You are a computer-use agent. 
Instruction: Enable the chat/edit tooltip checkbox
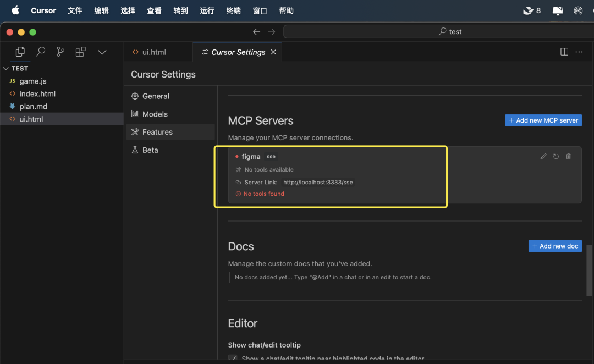(233, 357)
